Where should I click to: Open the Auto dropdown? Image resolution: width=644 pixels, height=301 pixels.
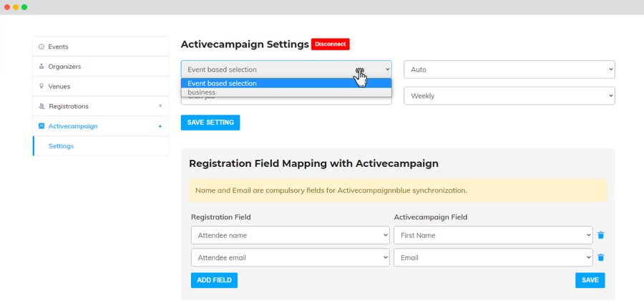click(x=509, y=70)
